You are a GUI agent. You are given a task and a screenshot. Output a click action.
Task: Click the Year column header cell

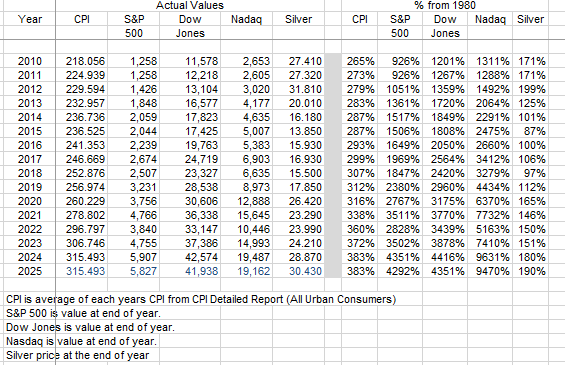(x=30, y=19)
